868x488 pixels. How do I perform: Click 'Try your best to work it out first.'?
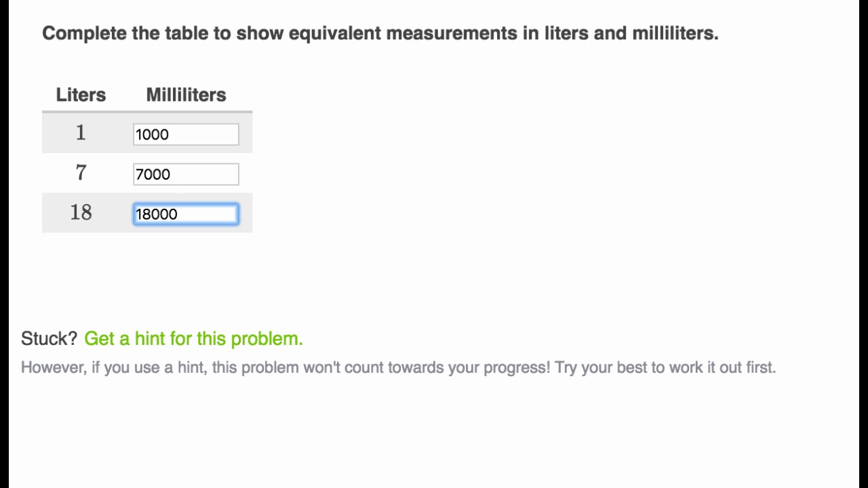point(665,367)
